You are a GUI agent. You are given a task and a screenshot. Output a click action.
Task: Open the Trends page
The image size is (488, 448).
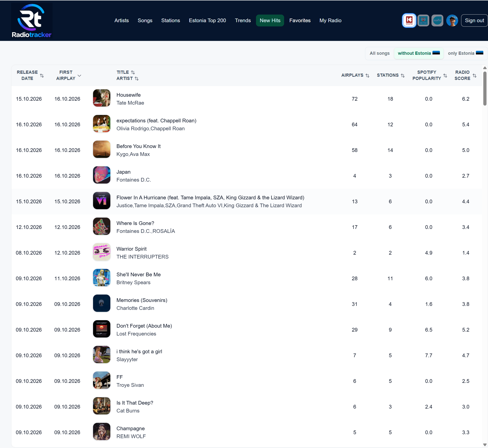[243, 20]
